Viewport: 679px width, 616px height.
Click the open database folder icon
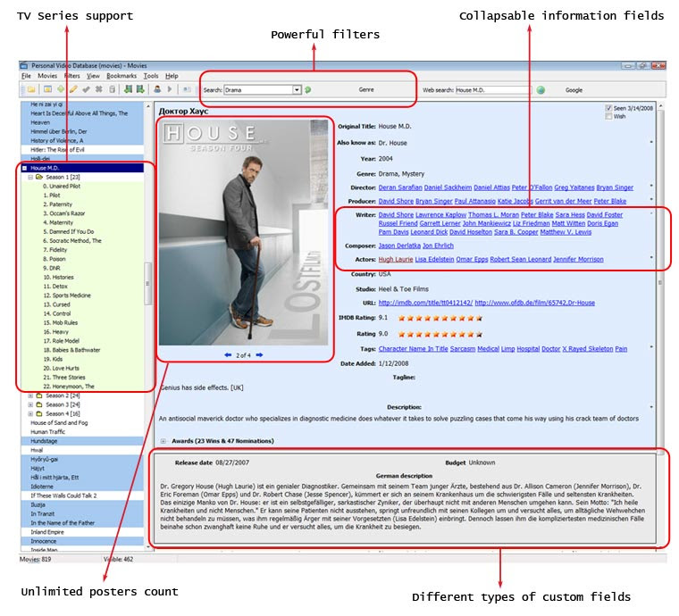(x=31, y=89)
